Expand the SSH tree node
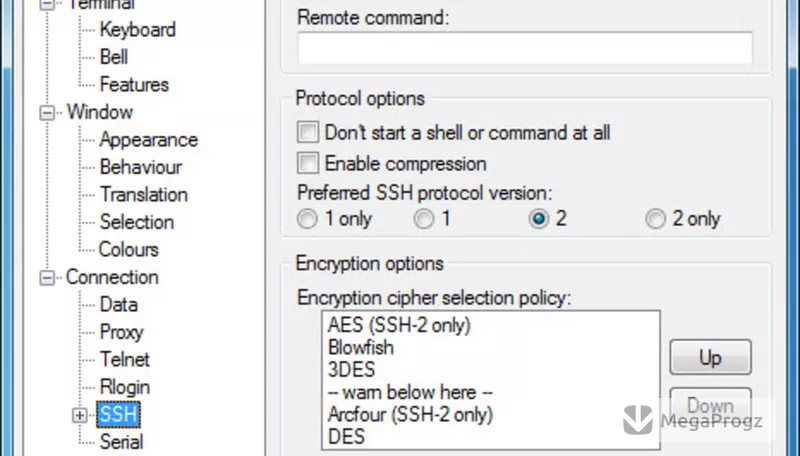This screenshot has height=456, width=800. tap(80, 416)
